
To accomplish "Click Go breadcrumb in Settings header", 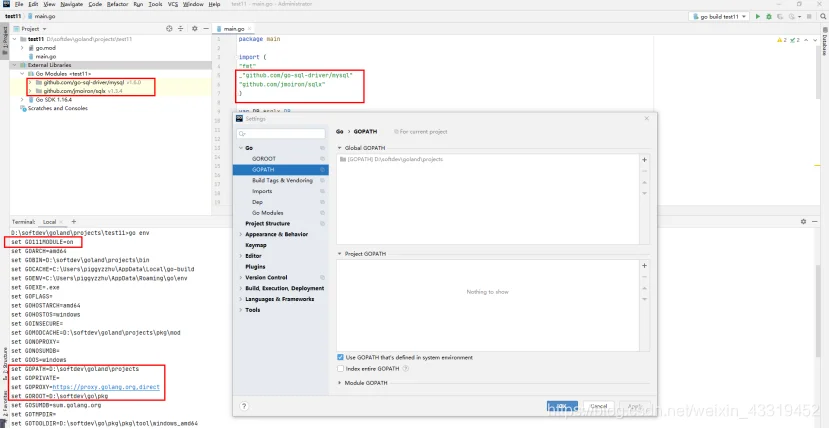I will click(x=339, y=132).
